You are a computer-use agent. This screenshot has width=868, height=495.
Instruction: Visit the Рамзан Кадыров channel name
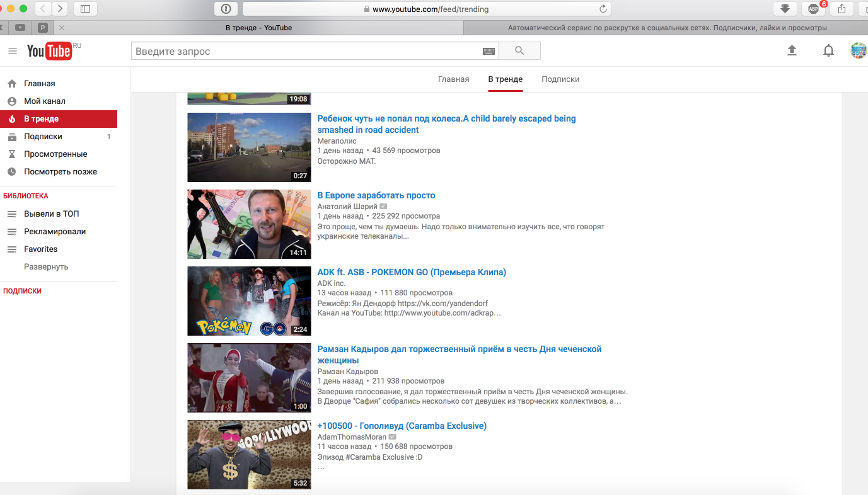347,372
